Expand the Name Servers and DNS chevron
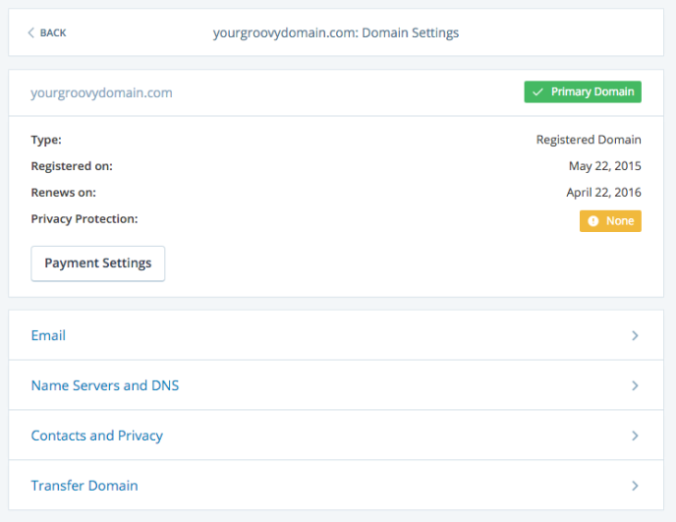 point(635,386)
